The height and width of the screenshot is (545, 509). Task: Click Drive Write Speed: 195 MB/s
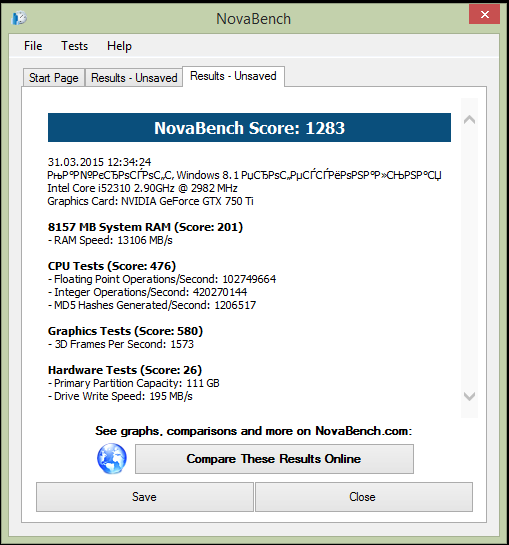pyautogui.click(x=120, y=396)
